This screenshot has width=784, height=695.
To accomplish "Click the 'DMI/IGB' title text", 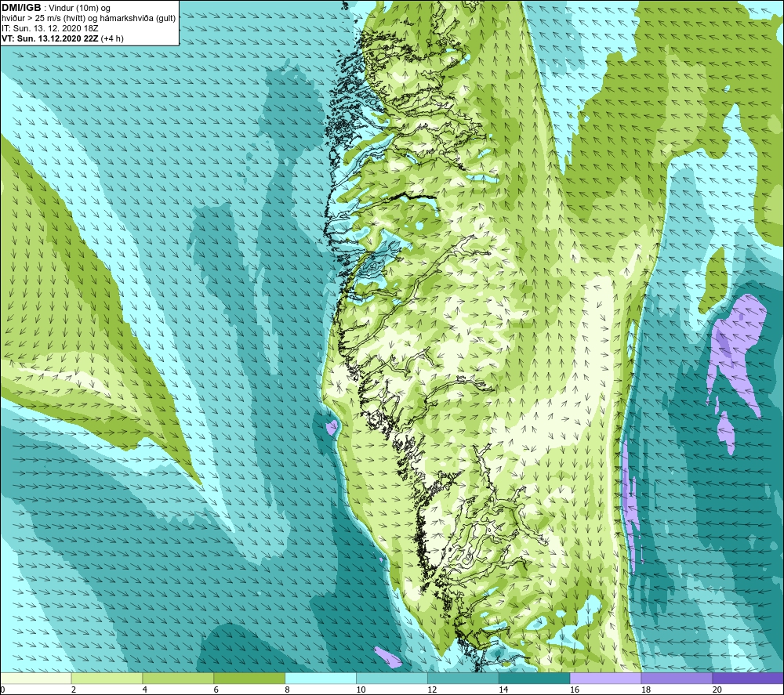I will pyautogui.click(x=21, y=8).
